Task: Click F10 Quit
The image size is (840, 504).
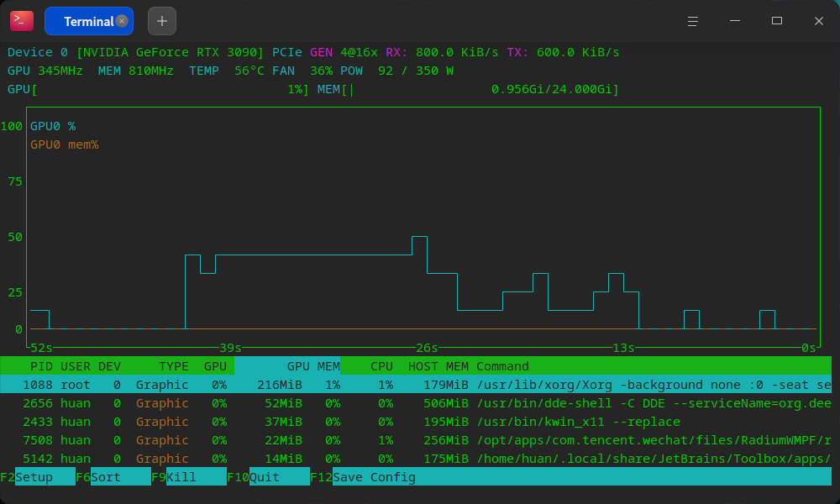Action: (x=268, y=476)
